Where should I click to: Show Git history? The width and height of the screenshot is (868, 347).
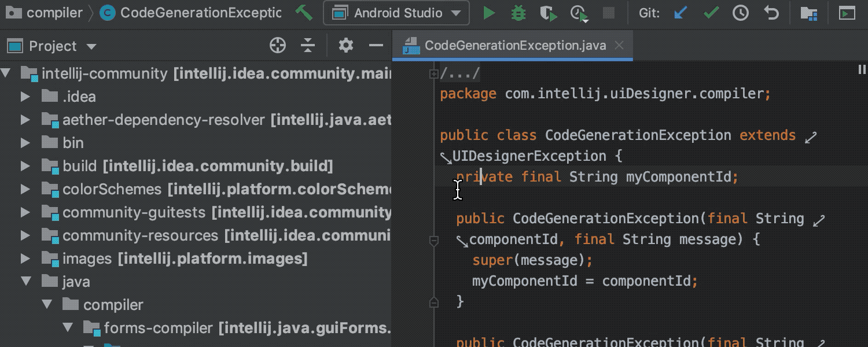pos(741,13)
